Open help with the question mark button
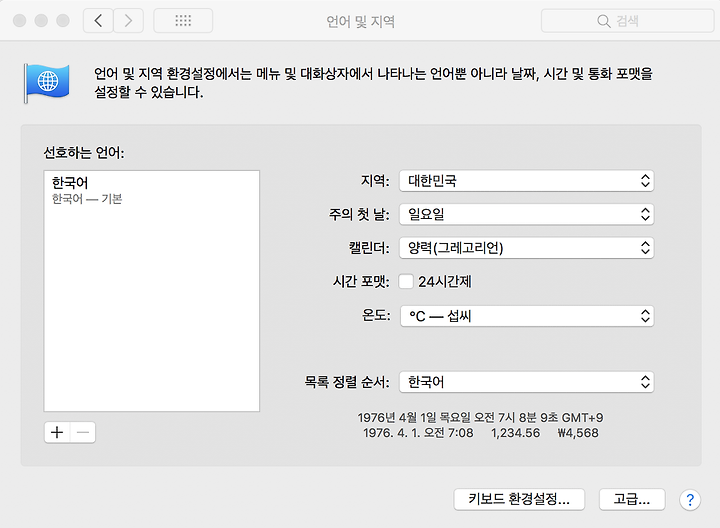The height and width of the screenshot is (528, 720). pos(690,500)
